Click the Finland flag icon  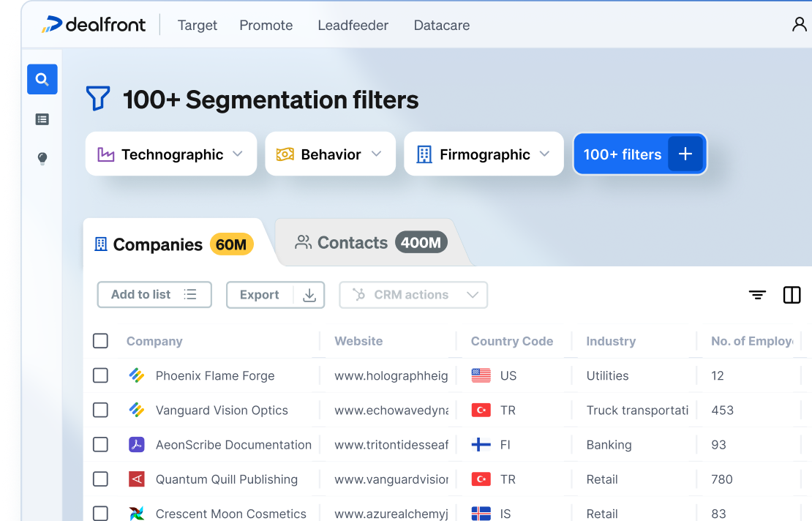[x=481, y=444]
